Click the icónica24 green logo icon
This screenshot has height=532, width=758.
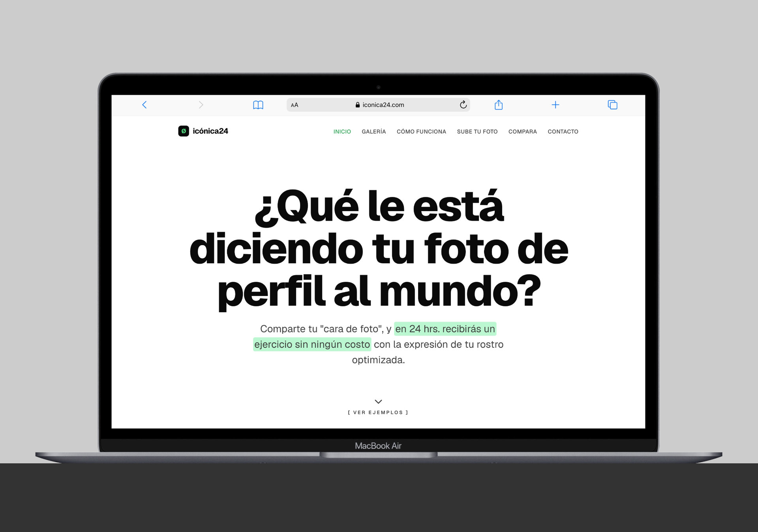[184, 131]
